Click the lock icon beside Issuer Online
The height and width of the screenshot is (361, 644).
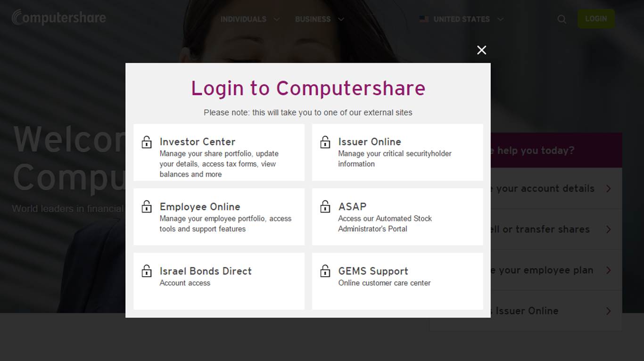325,142
